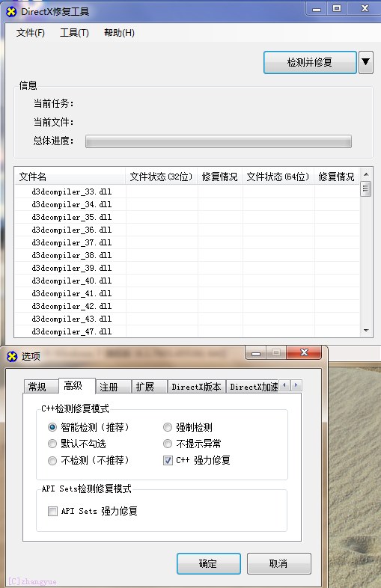Close the 选项 dialog

(x=304, y=352)
